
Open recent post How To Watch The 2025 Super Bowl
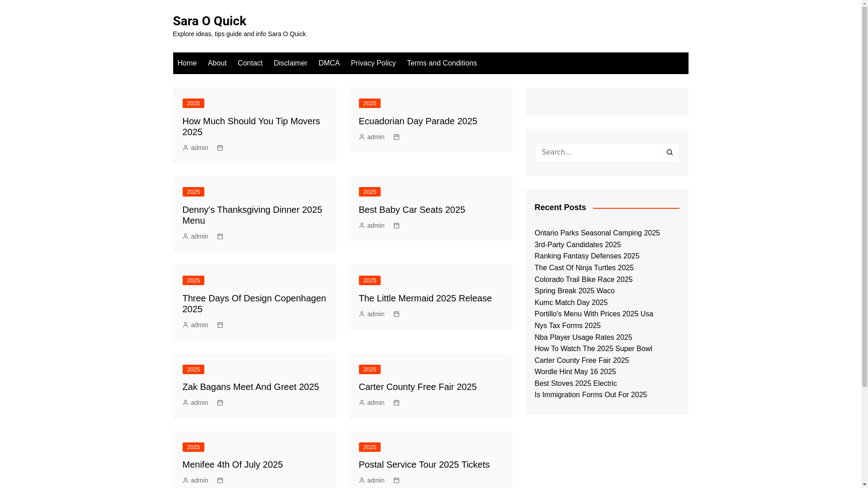594,349
